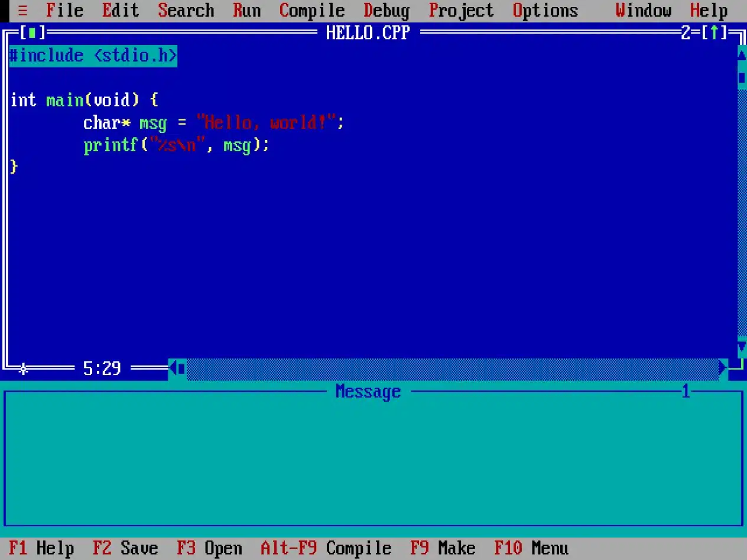747x560 pixels.
Task: Click F3 Open in status bar
Action: pyautogui.click(x=209, y=548)
